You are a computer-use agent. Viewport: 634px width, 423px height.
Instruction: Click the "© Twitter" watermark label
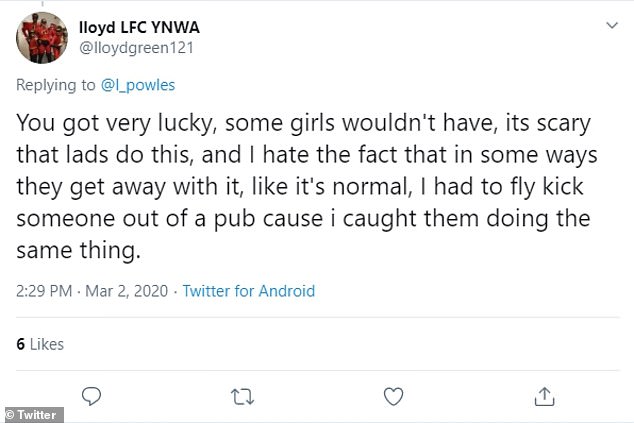point(32,414)
